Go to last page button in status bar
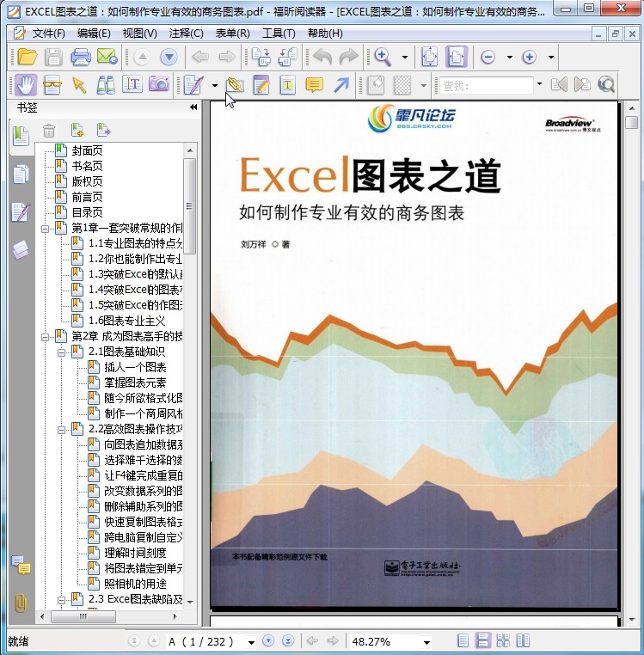The width and height of the screenshot is (644, 655). click(x=288, y=640)
